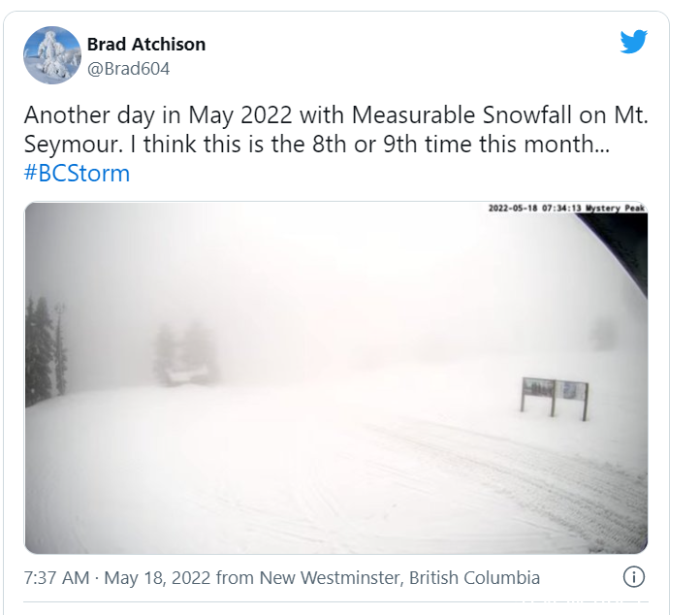
Task: Open the tweet info circle icon
Action: click(x=633, y=576)
